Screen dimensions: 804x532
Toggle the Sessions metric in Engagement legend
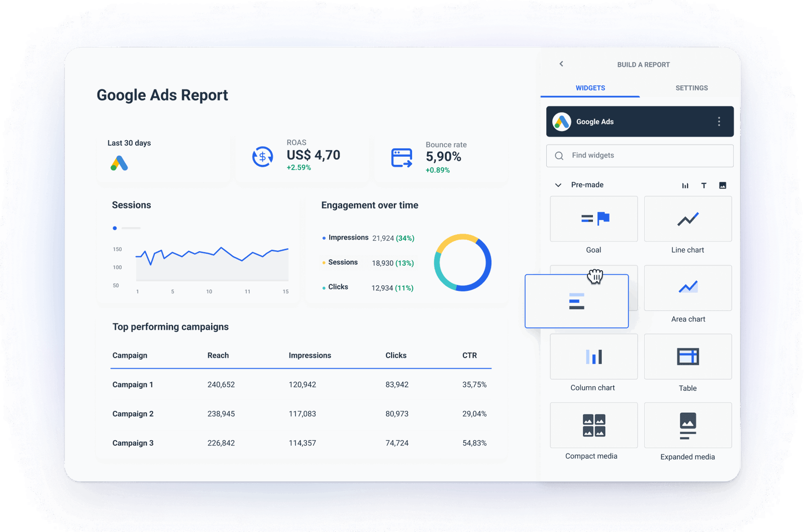tap(342, 262)
